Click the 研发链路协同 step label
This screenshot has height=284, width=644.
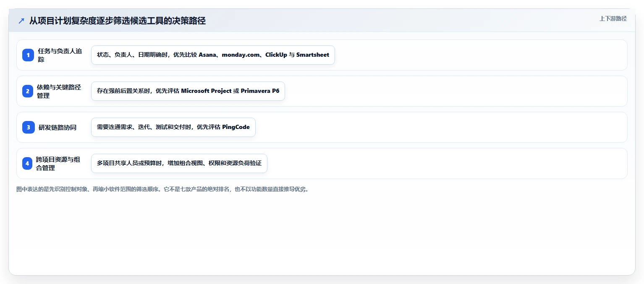tap(58, 127)
